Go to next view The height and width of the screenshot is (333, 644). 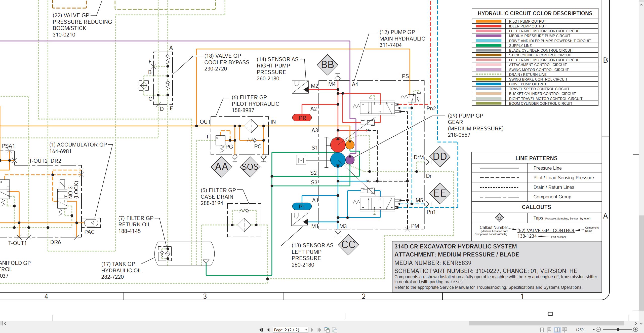pos(335,330)
